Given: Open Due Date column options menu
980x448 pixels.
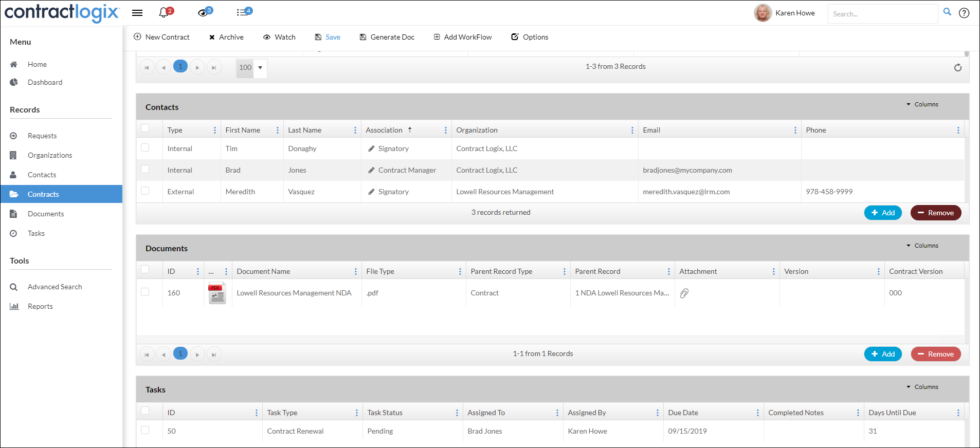Looking at the screenshot, I should click(x=758, y=413).
